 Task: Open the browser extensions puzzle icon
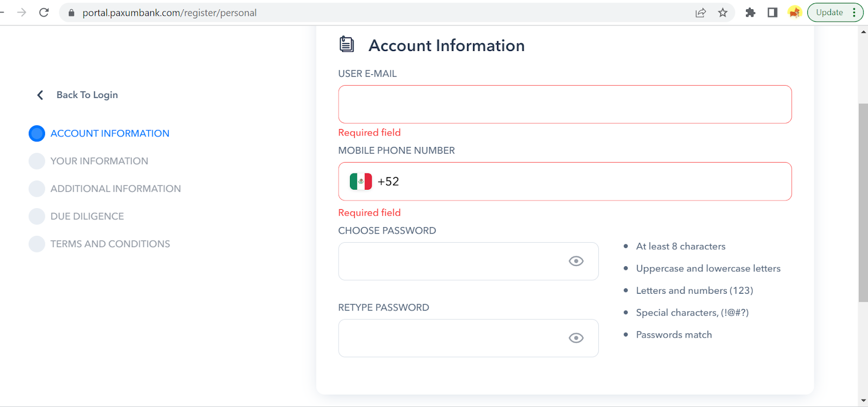(750, 12)
